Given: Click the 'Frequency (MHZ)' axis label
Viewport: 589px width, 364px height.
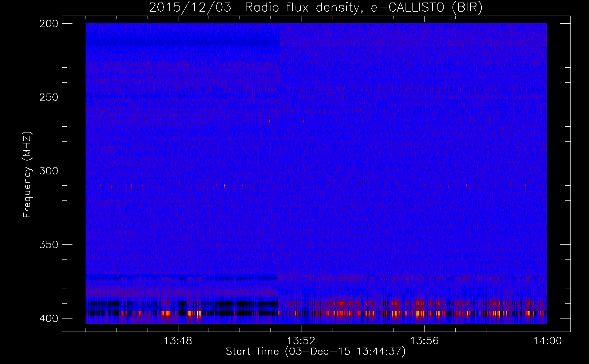Looking at the screenshot, I should (x=27, y=174).
